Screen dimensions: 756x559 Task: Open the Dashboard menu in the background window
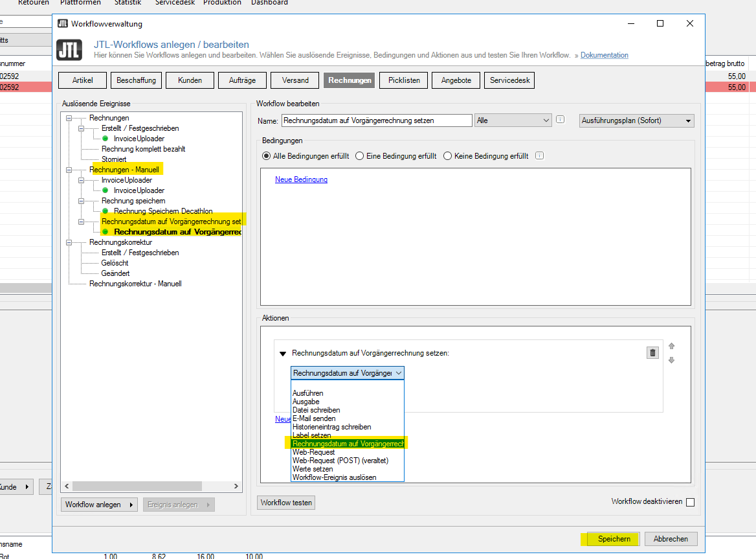pyautogui.click(x=269, y=3)
